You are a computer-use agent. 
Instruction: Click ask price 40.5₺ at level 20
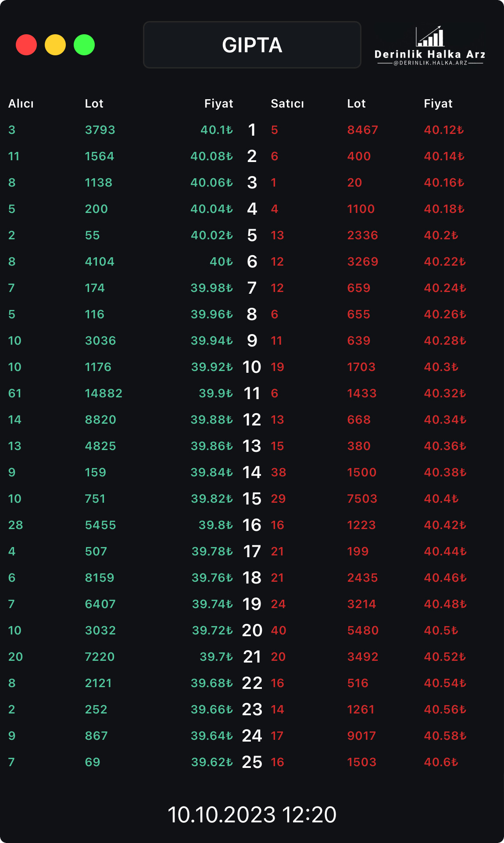[441, 630]
